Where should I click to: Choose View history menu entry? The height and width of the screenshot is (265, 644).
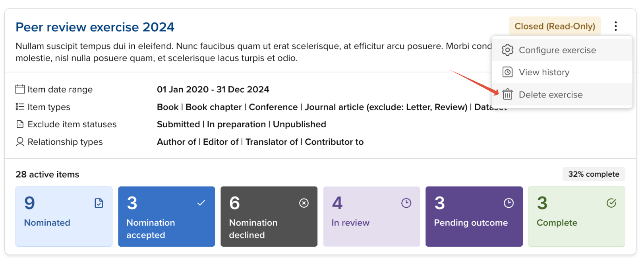click(544, 72)
